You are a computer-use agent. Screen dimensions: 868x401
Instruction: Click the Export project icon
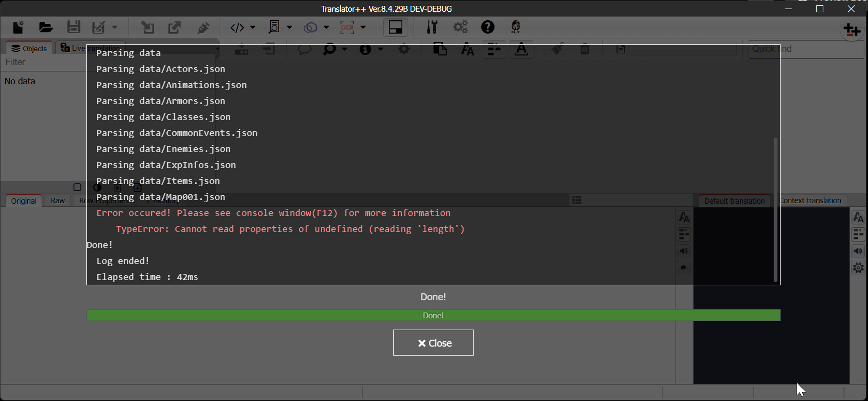(174, 27)
